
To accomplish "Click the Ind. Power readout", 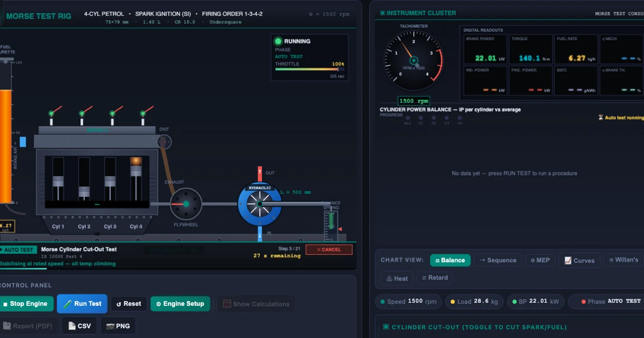I will tap(485, 80).
